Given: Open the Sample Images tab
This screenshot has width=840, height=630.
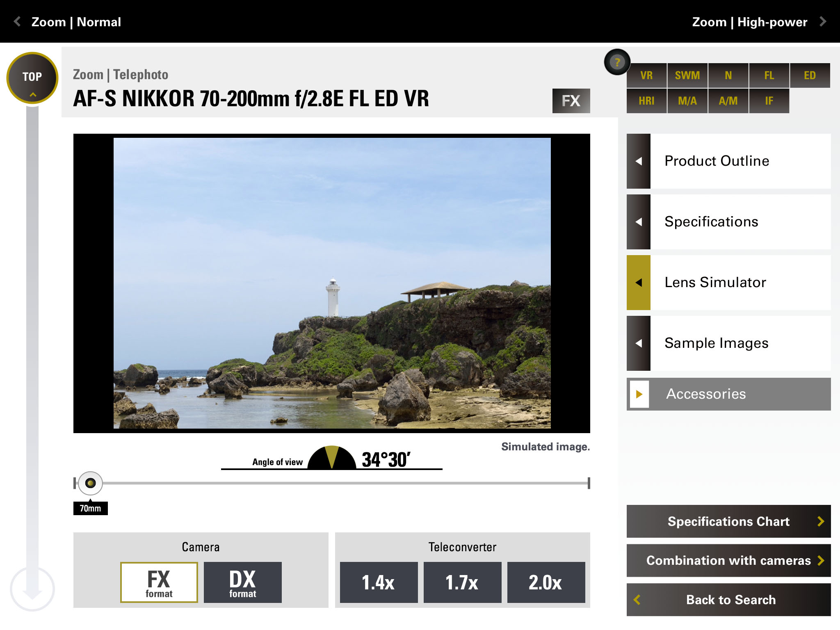Looking at the screenshot, I should tap(729, 343).
